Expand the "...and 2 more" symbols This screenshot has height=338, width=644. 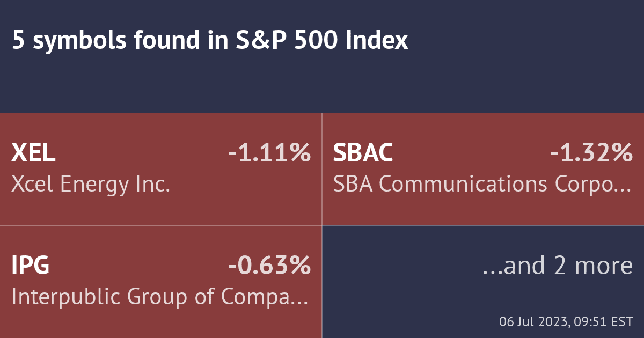[x=558, y=266]
